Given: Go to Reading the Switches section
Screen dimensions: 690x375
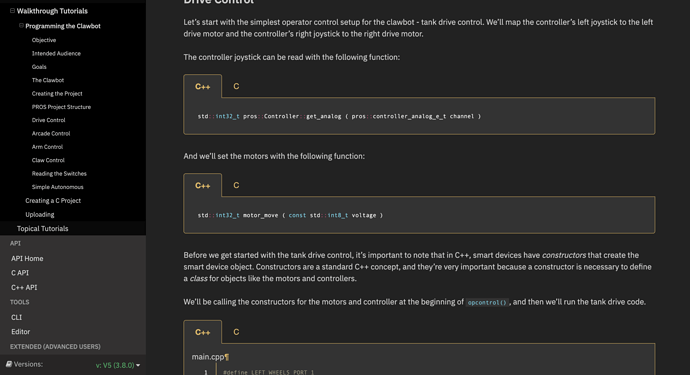Looking at the screenshot, I should [x=59, y=173].
